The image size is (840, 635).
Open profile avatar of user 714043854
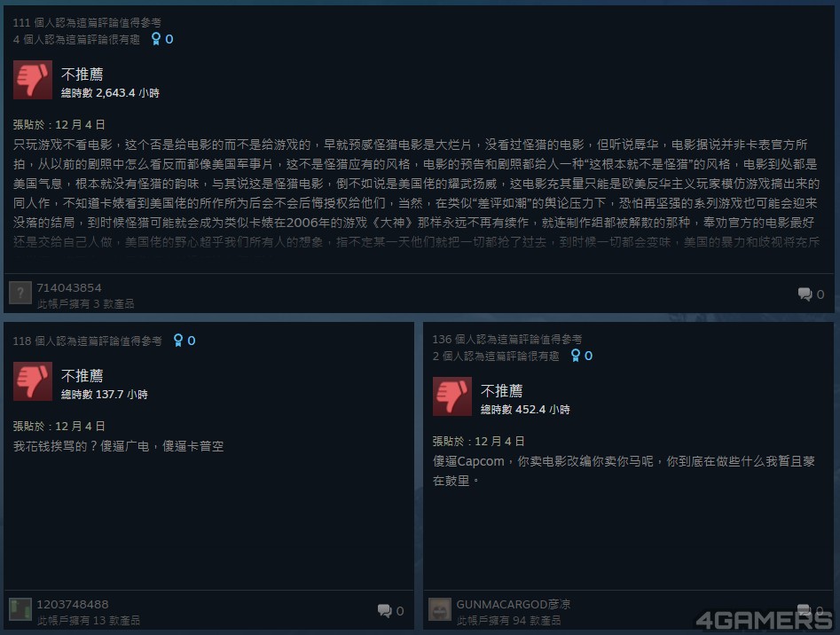(x=20, y=293)
